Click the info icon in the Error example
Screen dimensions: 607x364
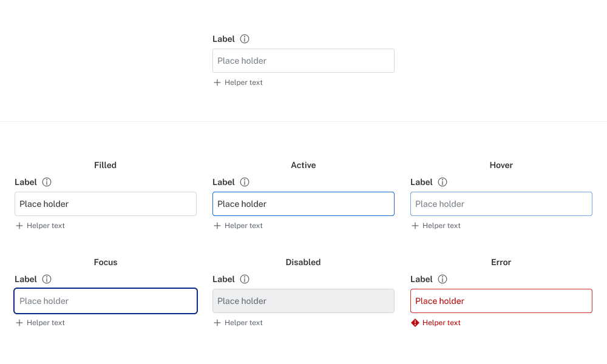point(443,279)
